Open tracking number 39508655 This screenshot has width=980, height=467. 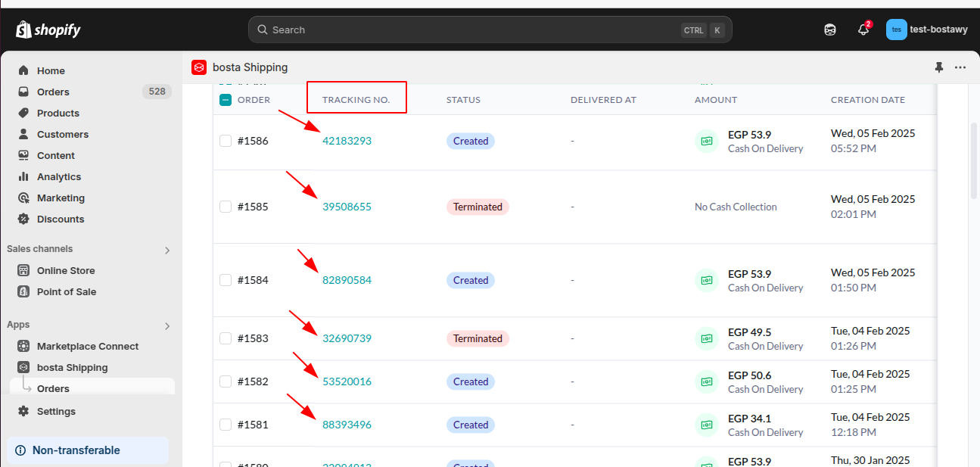[347, 207]
